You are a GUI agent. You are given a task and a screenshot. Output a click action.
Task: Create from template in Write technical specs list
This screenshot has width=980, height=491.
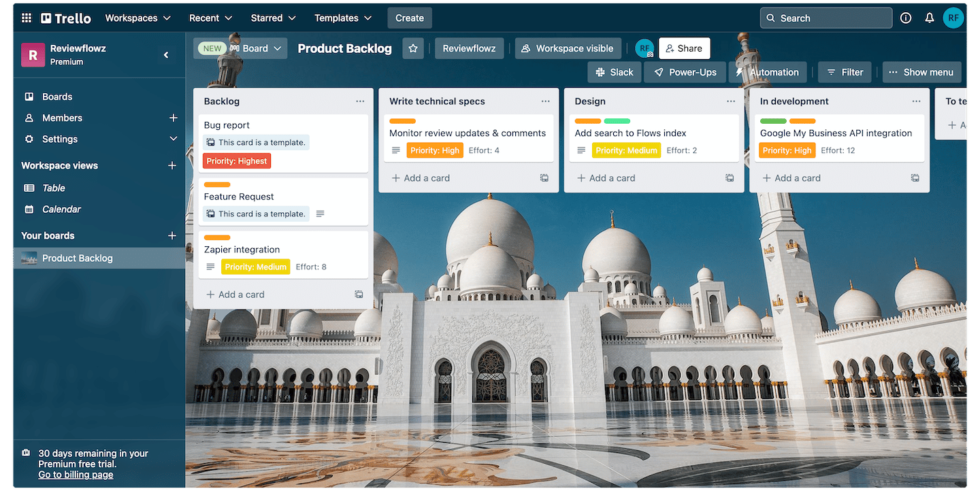click(x=544, y=178)
